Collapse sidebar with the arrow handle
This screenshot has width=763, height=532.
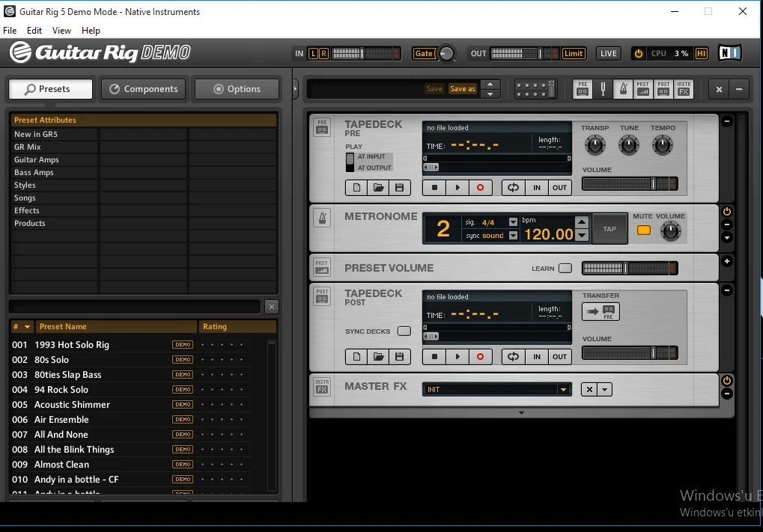point(295,89)
